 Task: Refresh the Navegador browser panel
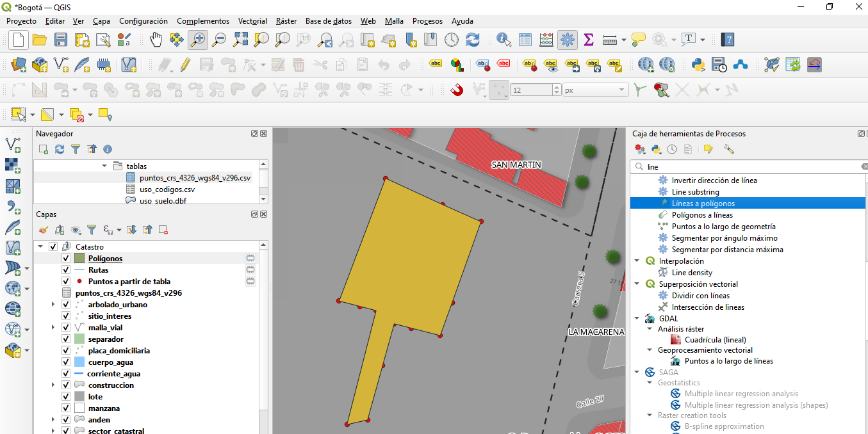[x=60, y=149]
